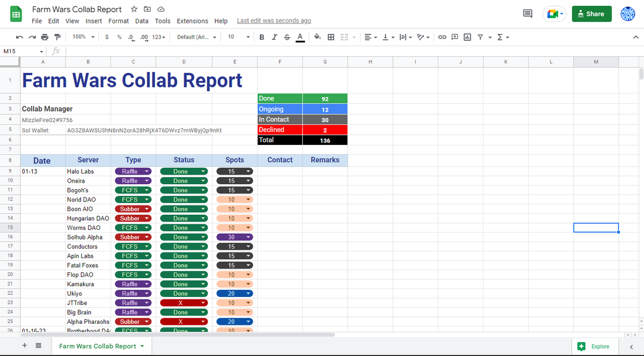Viewport: 644px width, 356px height.
Task: Open the File menu
Action: (x=37, y=21)
